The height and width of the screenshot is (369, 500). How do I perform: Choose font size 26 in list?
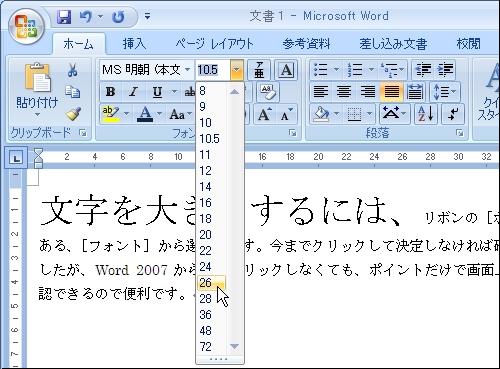point(211,283)
